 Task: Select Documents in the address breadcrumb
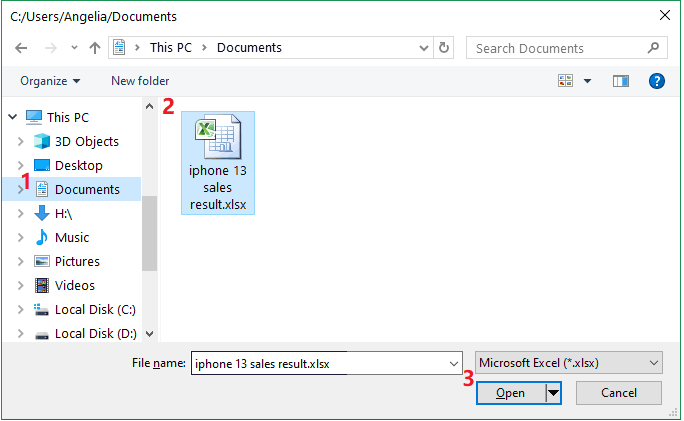[x=249, y=47]
